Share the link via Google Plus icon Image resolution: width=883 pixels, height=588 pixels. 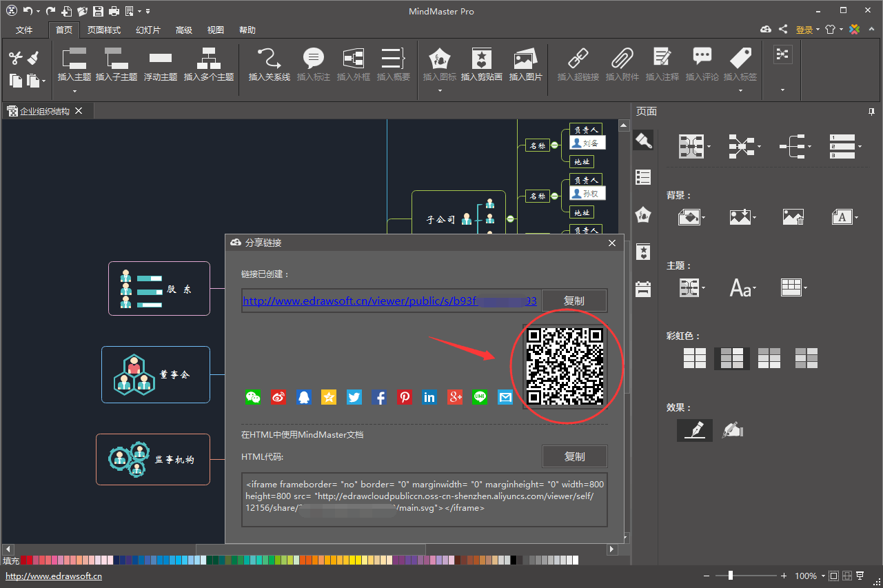[x=455, y=397]
